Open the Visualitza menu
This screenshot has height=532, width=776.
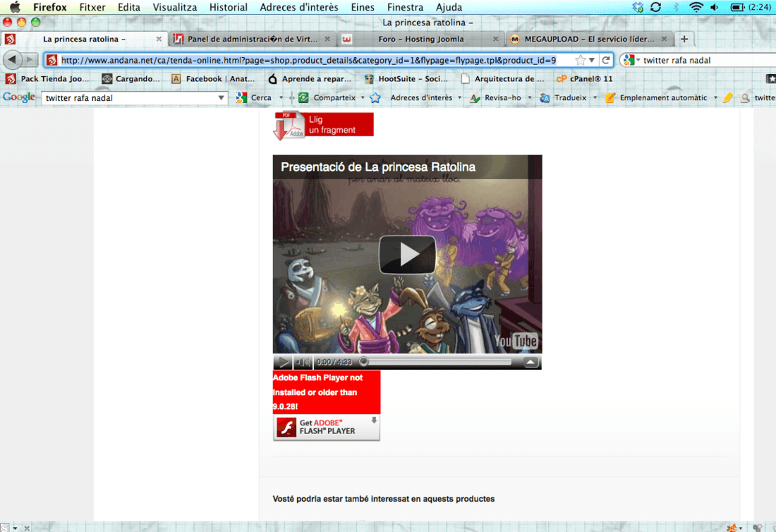tap(175, 7)
